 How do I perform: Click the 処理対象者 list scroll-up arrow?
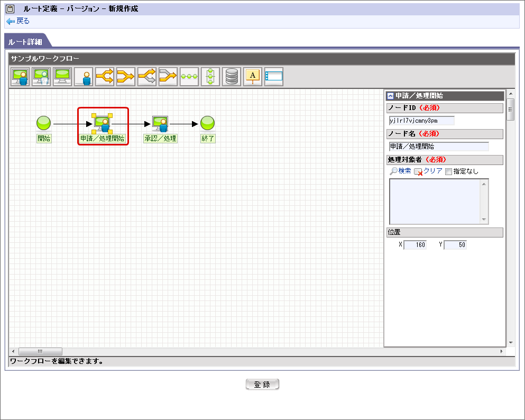click(484, 184)
